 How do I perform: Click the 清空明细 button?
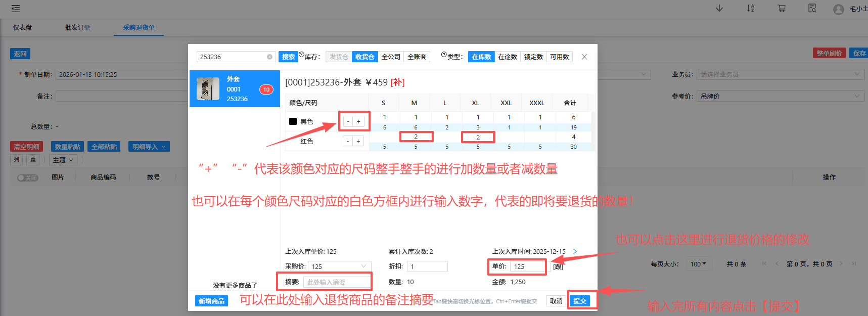26,147
